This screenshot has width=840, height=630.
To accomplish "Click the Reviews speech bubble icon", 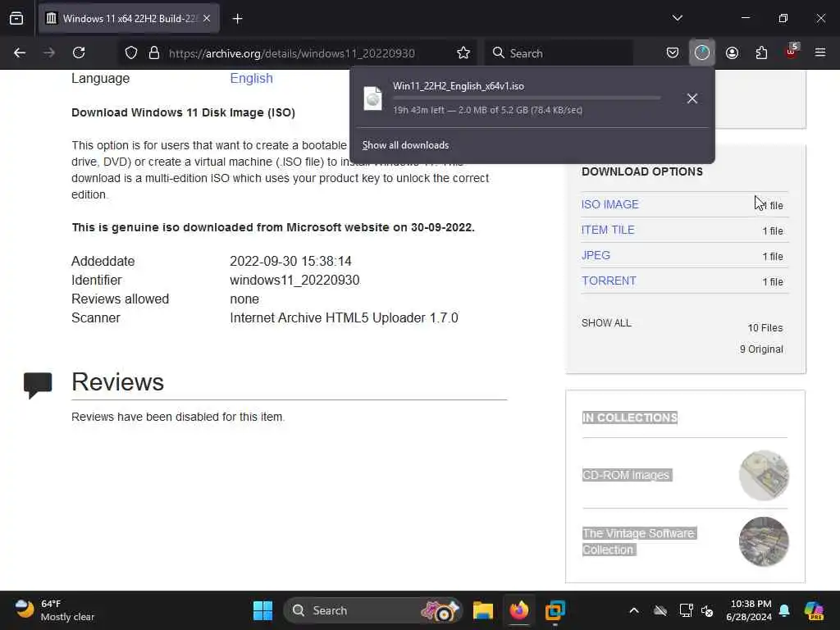I will (x=38, y=386).
